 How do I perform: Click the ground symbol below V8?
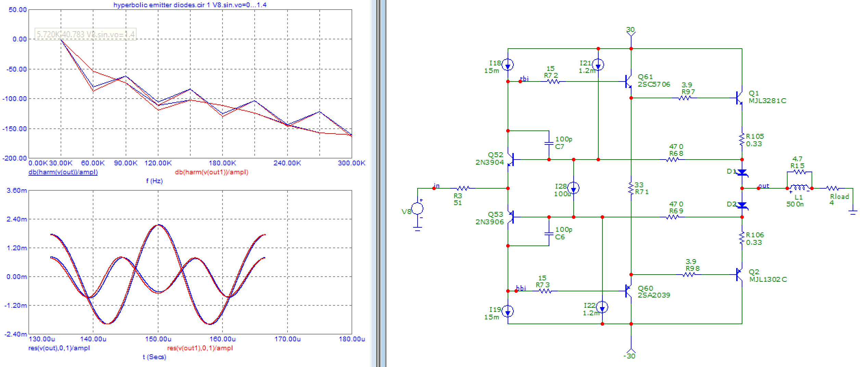[417, 228]
